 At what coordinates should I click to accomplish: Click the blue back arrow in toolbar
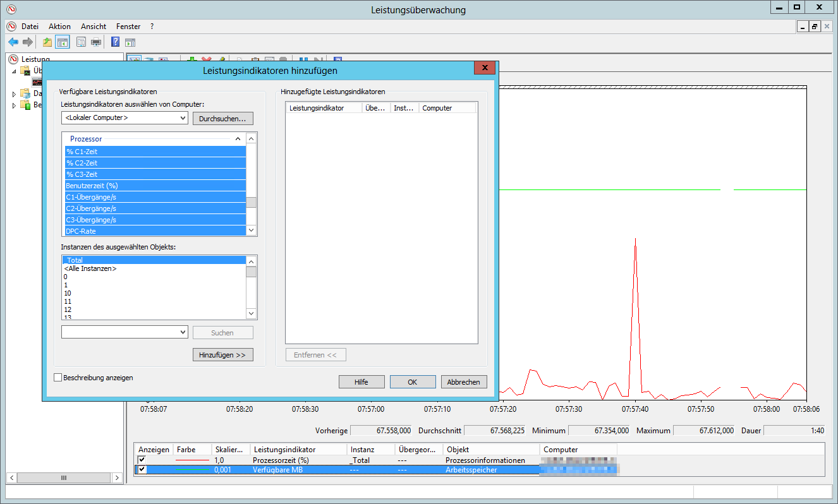tap(13, 42)
